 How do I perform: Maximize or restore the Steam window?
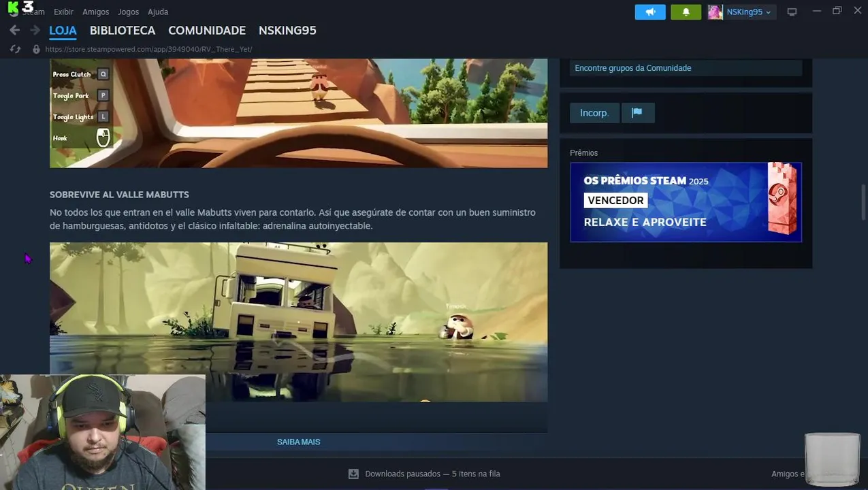pyautogui.click(x=837, y=11)
